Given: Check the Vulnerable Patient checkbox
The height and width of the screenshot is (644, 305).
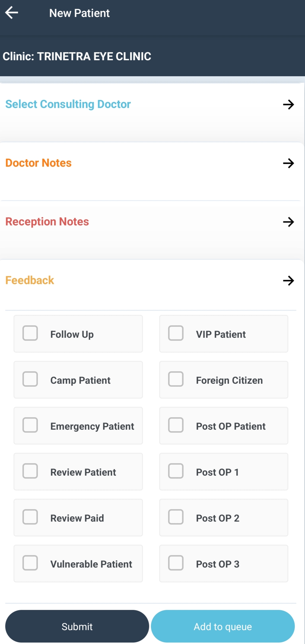Looking at the screenshot, I should click(x=30, y=563).
